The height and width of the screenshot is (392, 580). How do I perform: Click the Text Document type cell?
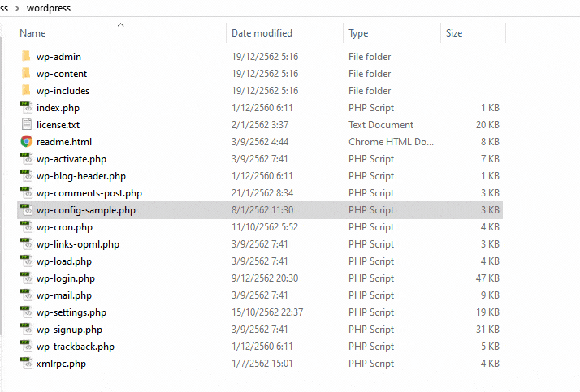click(381, 124)
